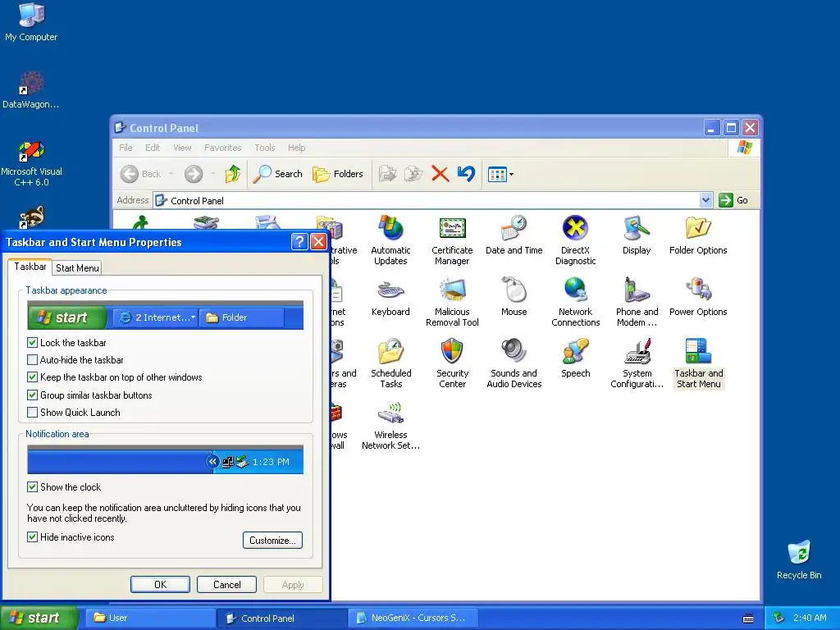Switch to User taskbar button
The width and height of the screenshot is (840, 630).
[x=150, y=619]
